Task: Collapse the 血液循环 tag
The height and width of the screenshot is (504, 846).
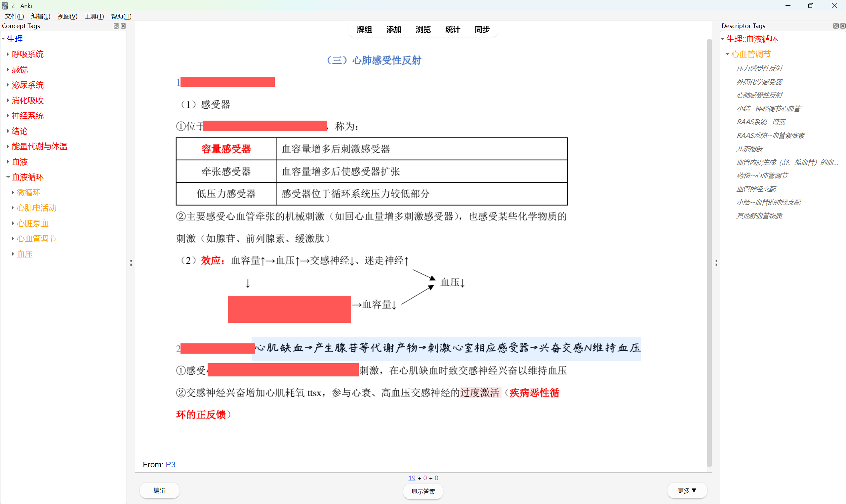Action: pyautogui.click(x=8, y=177)
